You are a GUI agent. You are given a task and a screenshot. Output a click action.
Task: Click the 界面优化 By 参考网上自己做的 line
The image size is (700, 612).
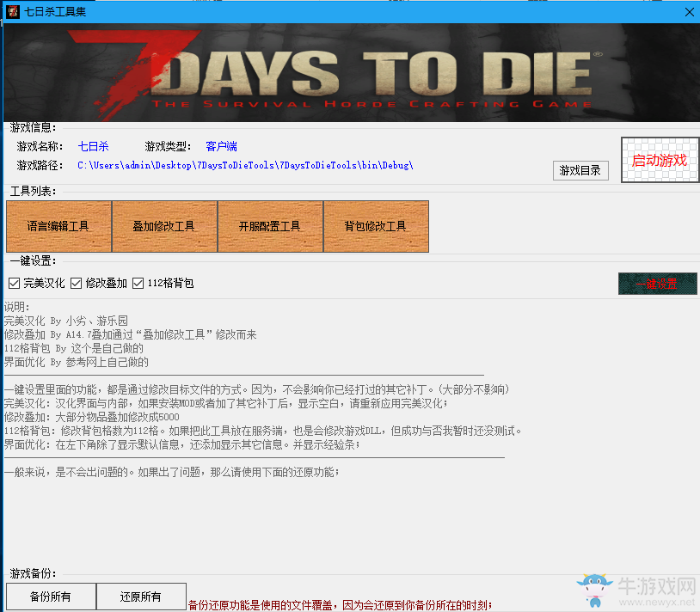pyautogui.click(x=77, y=362)
